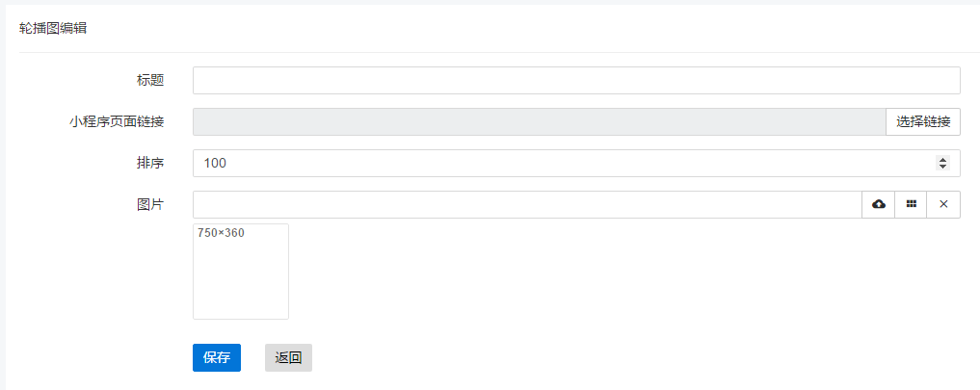
Task: Click the 轮播图编辑 panel heading
Action: 52,29
